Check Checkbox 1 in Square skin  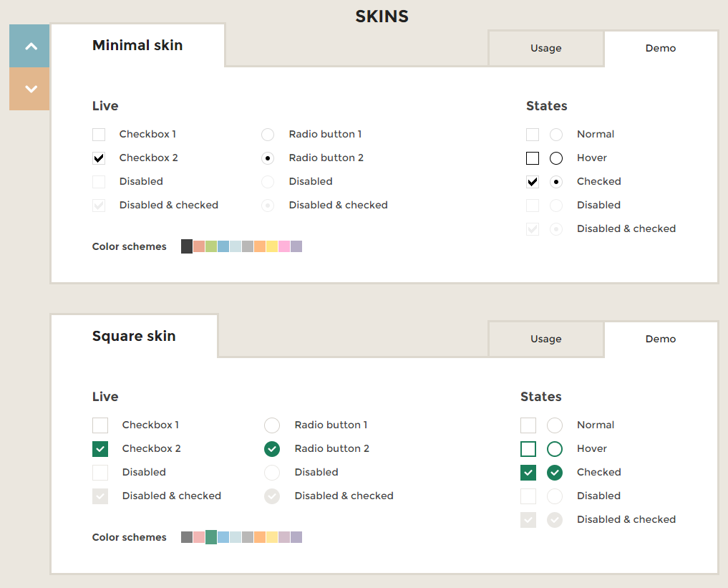tap(100, 425)
